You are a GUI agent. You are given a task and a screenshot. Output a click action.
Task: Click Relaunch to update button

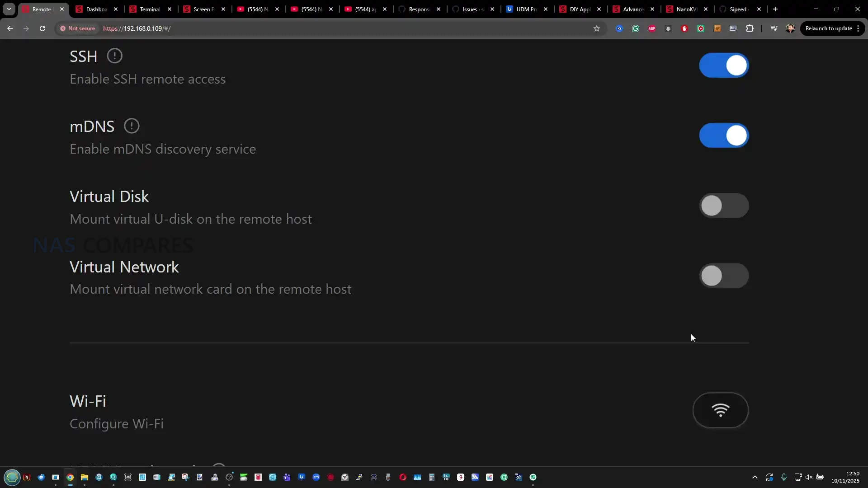828,28
